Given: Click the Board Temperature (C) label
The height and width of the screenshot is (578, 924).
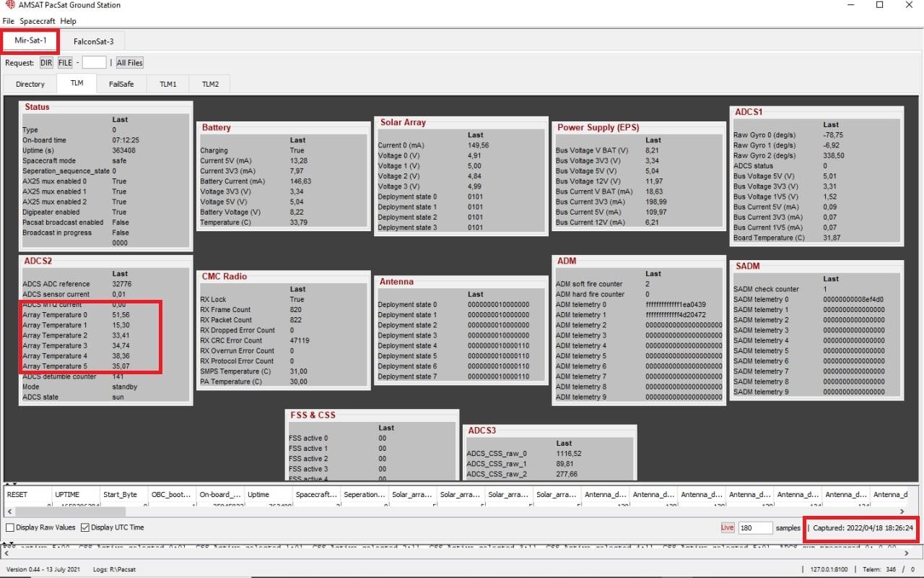Looking at the screenshot, I should tap(769, 238).
